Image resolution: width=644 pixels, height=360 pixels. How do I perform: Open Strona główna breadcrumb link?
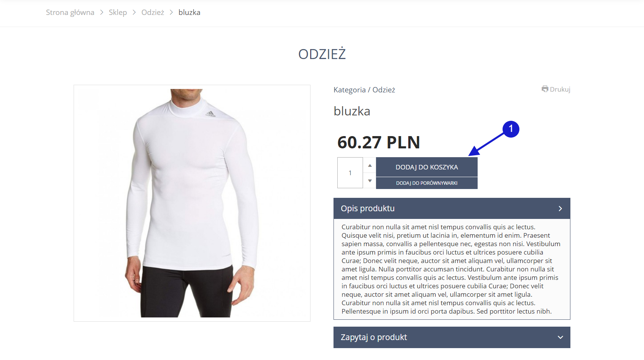70,12
